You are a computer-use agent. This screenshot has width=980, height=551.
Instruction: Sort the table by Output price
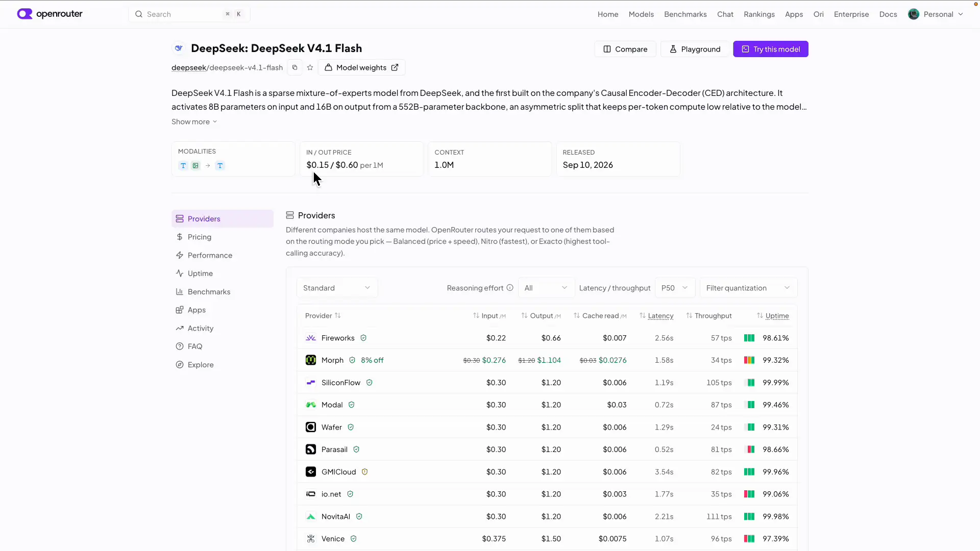click(541, 316)
